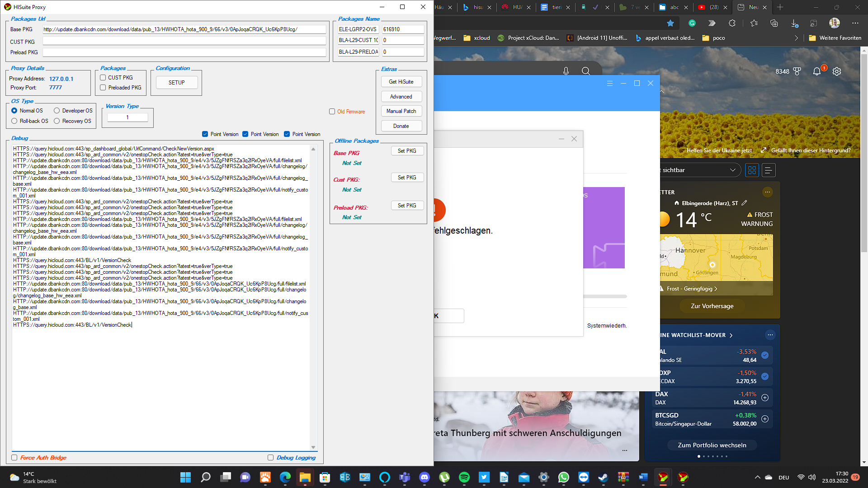Screen dimensions: 868x488
Task: Click the CUST PKG URL field
Action: 184,41
